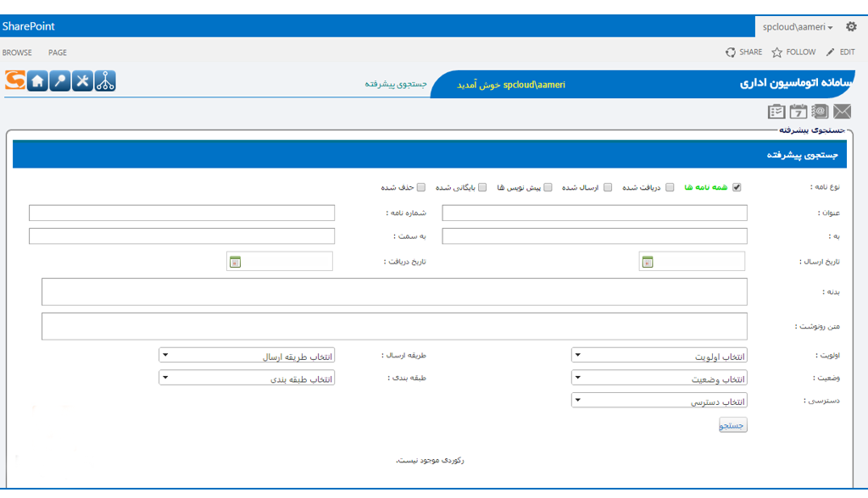Open the clipboard task list icon
868x498 pixels.
pos(776,112)
